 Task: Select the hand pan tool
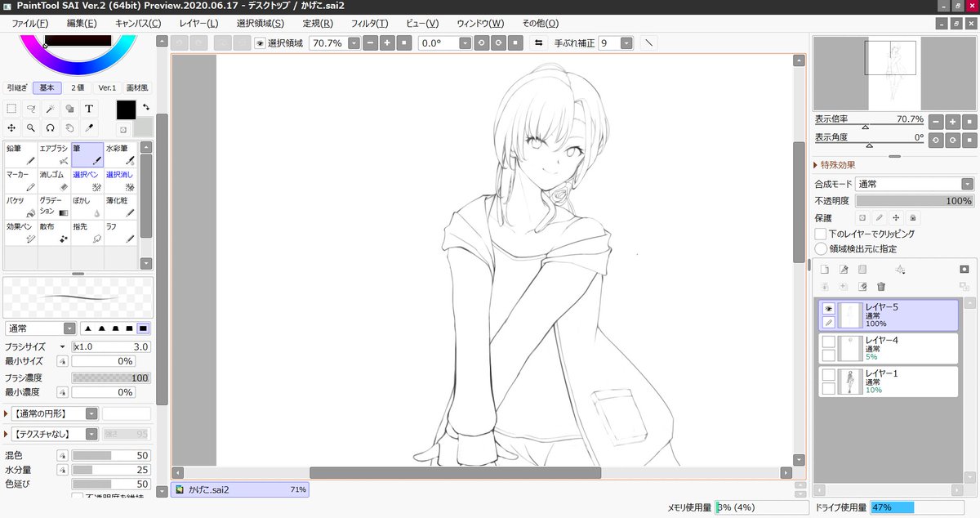(x=70, y=127)
